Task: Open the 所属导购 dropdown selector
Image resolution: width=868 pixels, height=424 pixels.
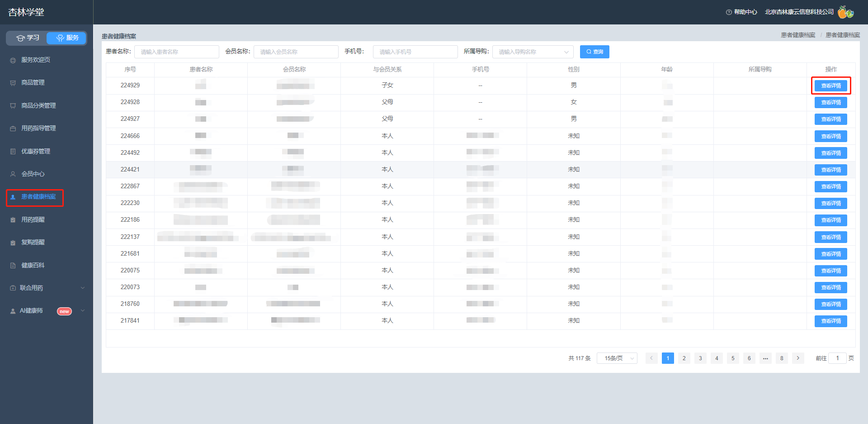Action: pyautogui.click(x=533, y=52)
